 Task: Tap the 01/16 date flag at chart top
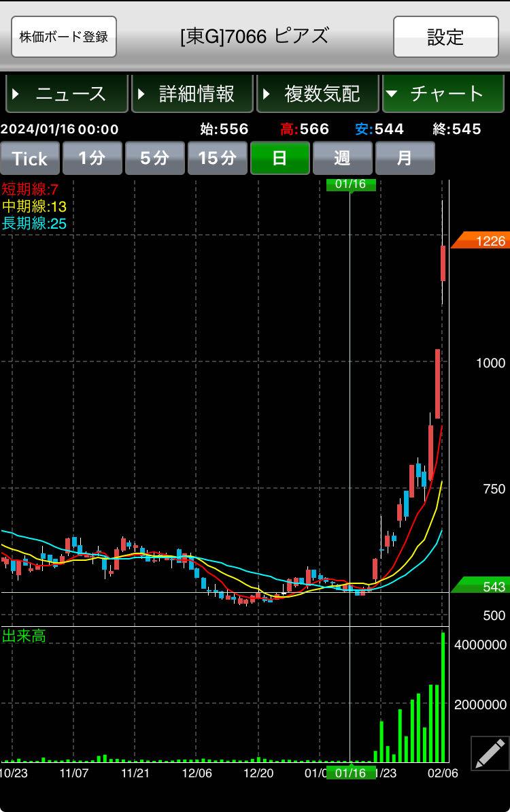tap(350, 184)
